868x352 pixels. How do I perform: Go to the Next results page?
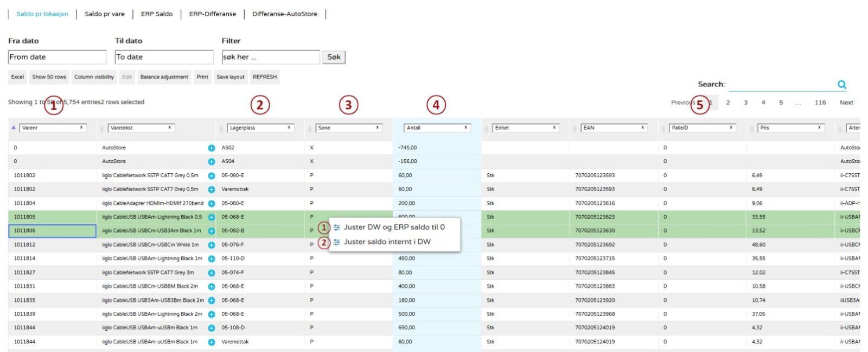(846, 103)
